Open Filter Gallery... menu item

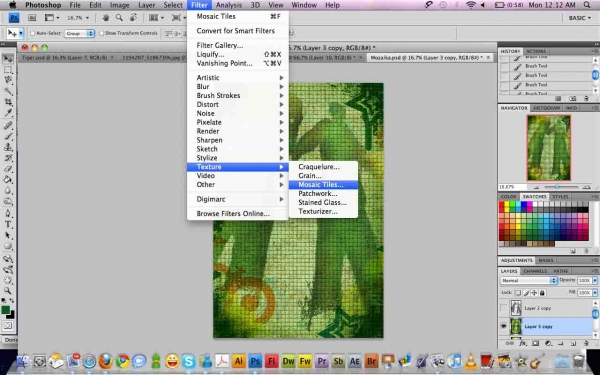[x=238, y=45]
